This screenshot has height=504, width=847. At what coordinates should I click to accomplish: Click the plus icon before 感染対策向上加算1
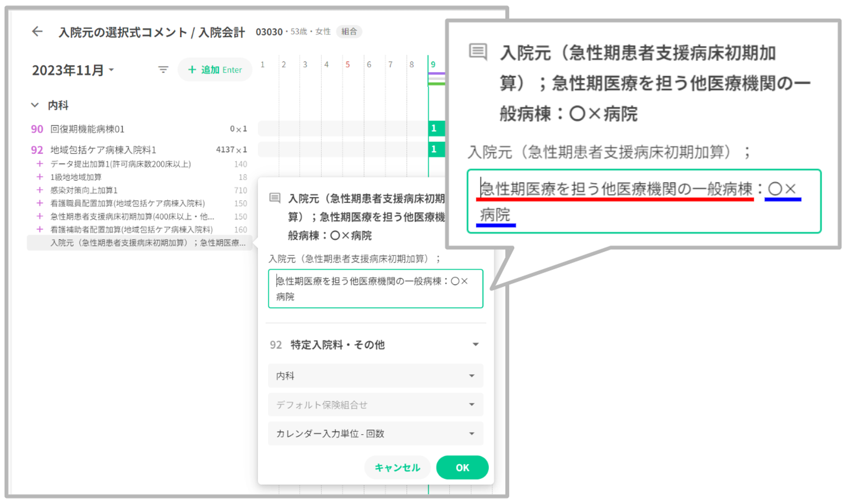click(40, 190)
